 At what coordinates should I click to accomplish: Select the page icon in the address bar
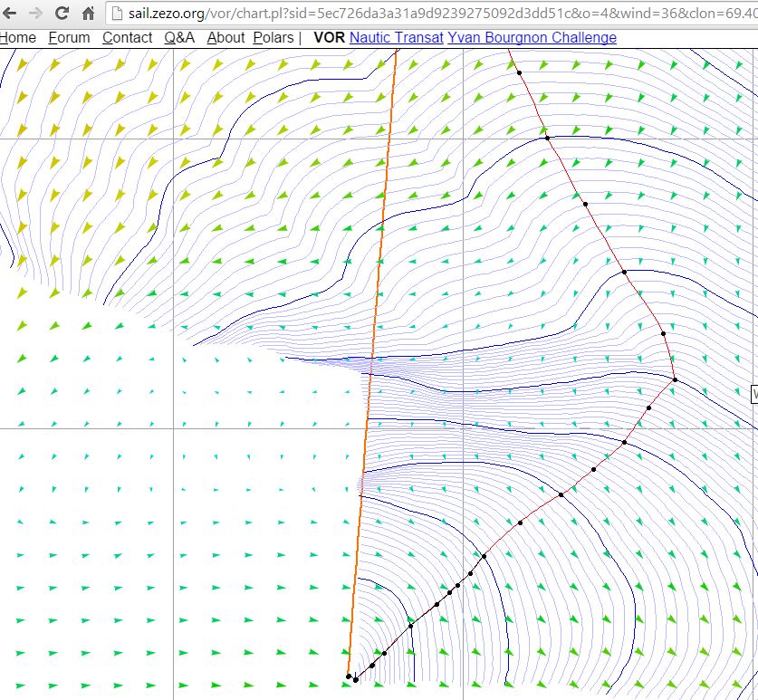[x=117, y=13]
